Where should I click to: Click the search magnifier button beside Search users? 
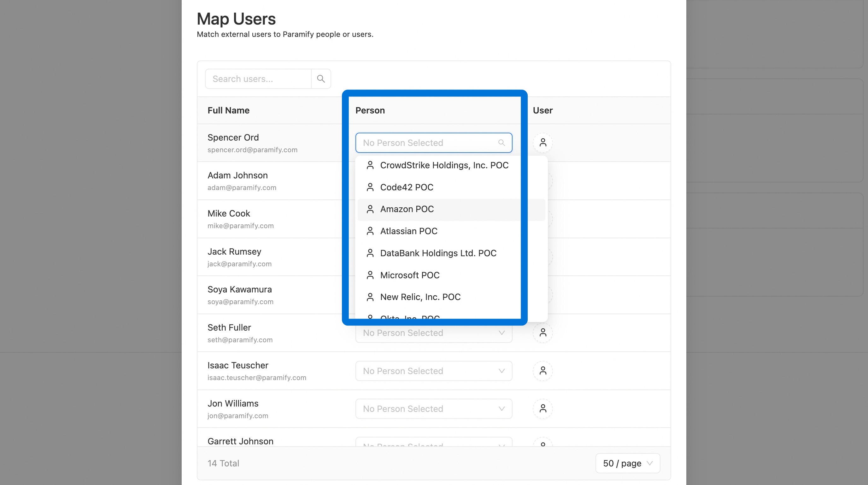click(x=321, y=79)
